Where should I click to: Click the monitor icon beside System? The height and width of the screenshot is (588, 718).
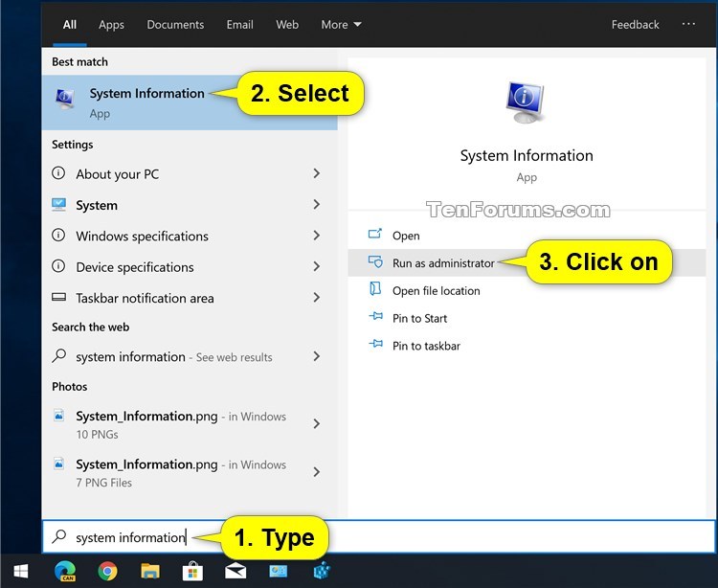pos(58,204)
